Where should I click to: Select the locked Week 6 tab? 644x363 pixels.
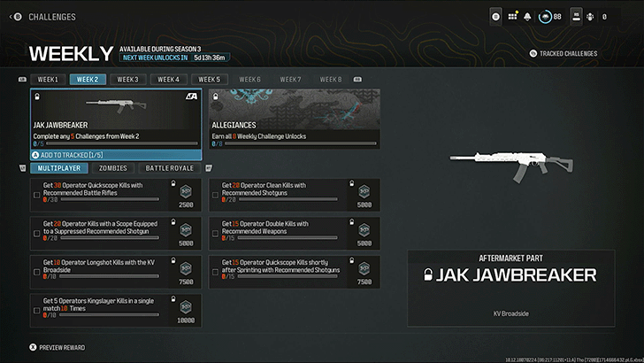point(249,80)
